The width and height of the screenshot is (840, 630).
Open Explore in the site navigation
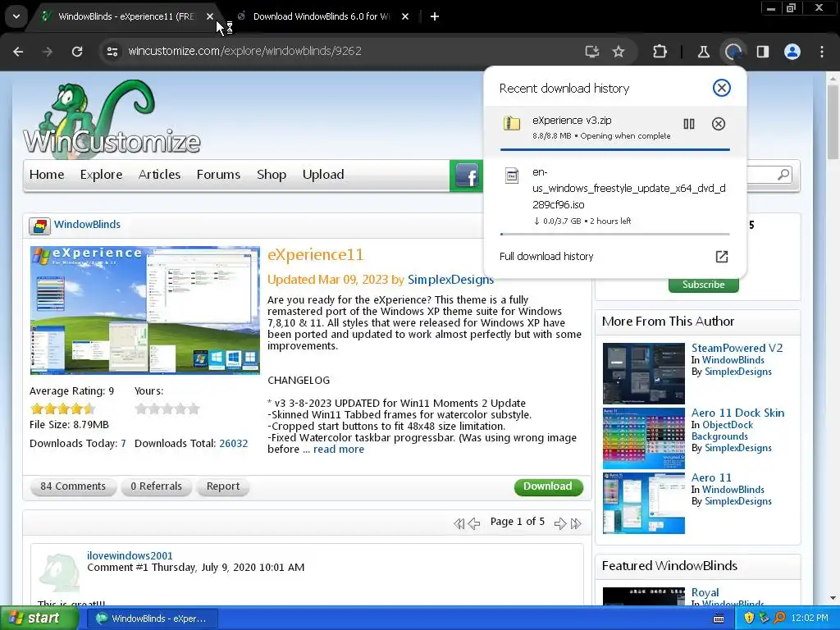click(101, 175)
